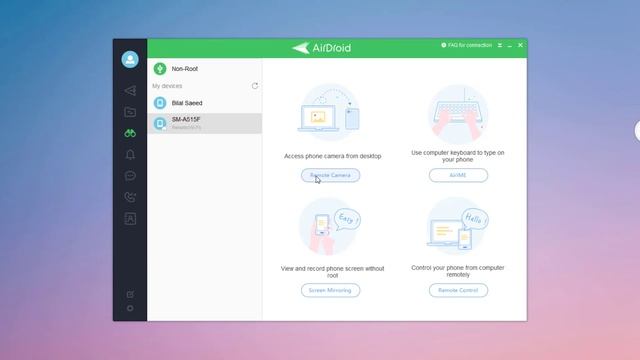640x360 pixels.
Task: Click the My devices heading
Action: pos(167,86)
